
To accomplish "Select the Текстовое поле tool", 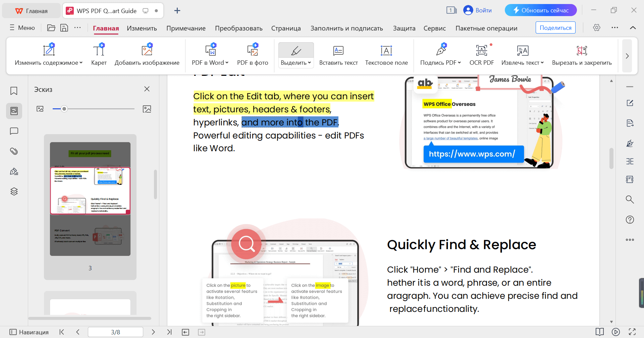I will (386, 55).
